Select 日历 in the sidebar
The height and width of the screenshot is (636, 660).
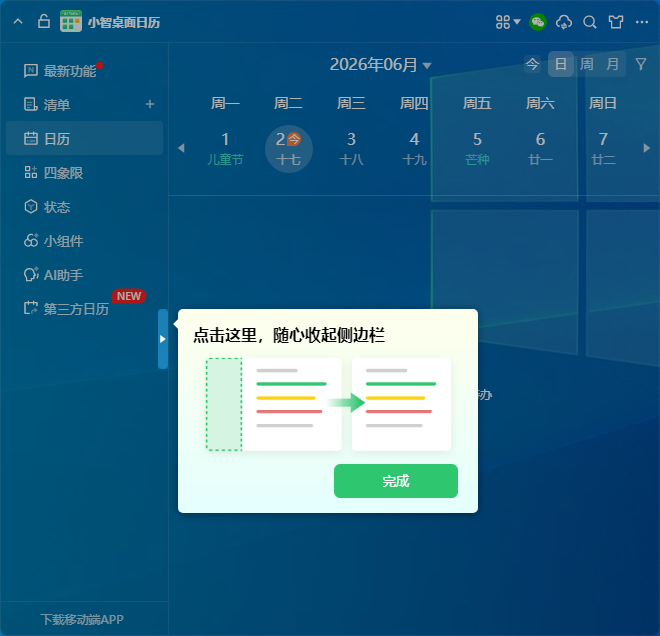click(84, 138)
